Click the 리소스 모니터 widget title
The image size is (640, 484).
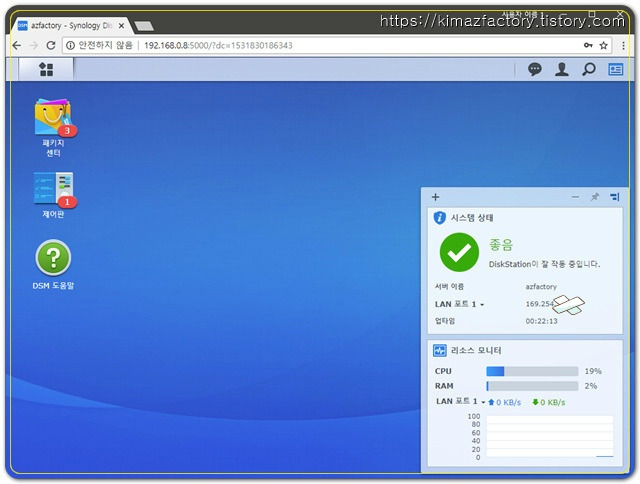click(x=476, y=350)
